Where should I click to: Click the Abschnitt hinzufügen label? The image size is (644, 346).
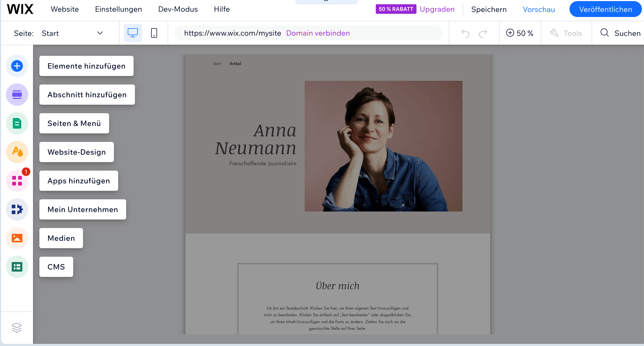[87, 95]
